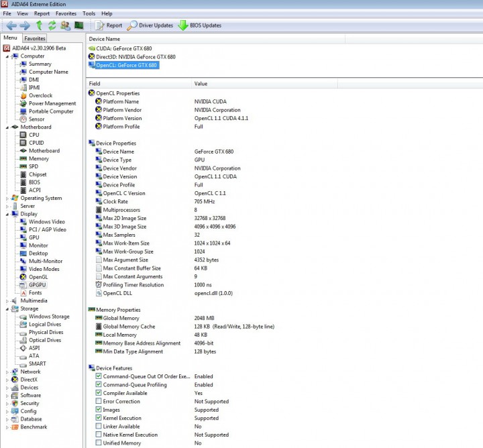Toggle Linker Available checkbox
This screenshot has height=448, width=483.
click(x=98, y=426)
